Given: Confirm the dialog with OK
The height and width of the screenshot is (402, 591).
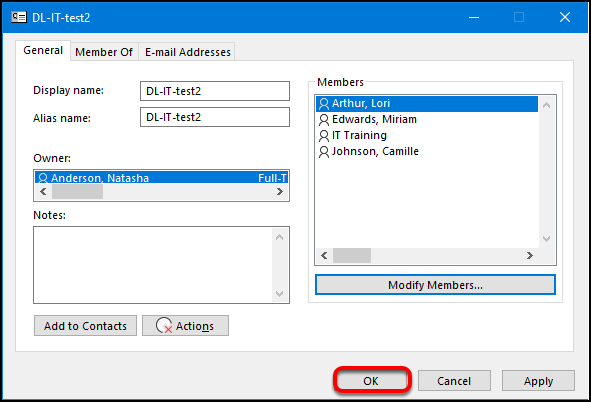Looking at the screenshot, I should click(371, 381).
